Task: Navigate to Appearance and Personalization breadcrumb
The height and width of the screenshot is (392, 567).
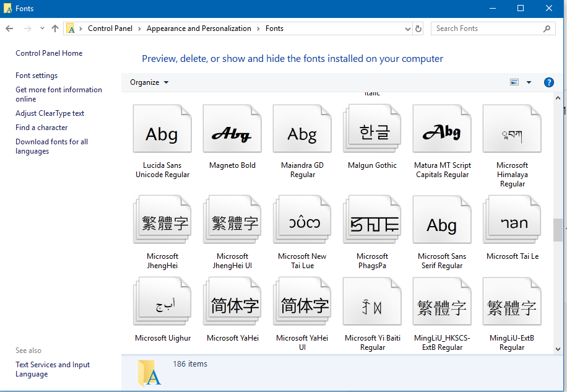Action: (x=199, y=28)
